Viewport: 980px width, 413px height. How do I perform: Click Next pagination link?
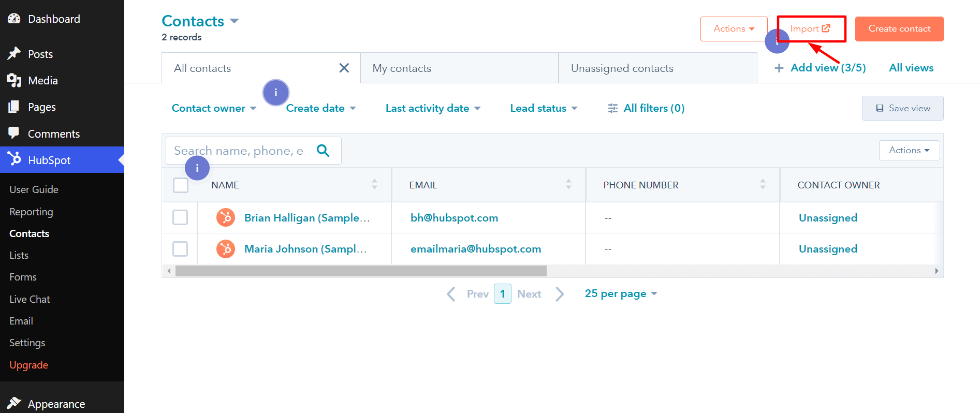click(529, 294)
